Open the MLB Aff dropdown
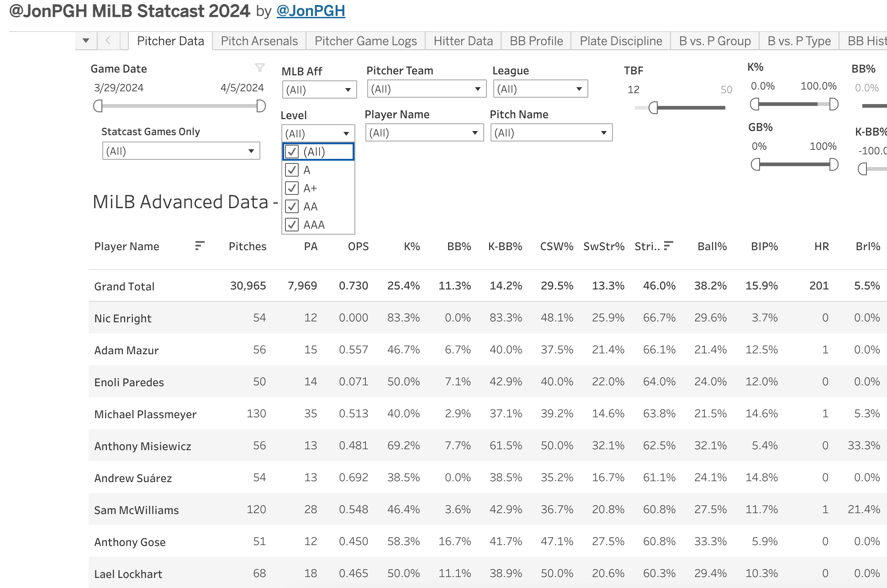This screenshot has width=887, height=588. 319,89
